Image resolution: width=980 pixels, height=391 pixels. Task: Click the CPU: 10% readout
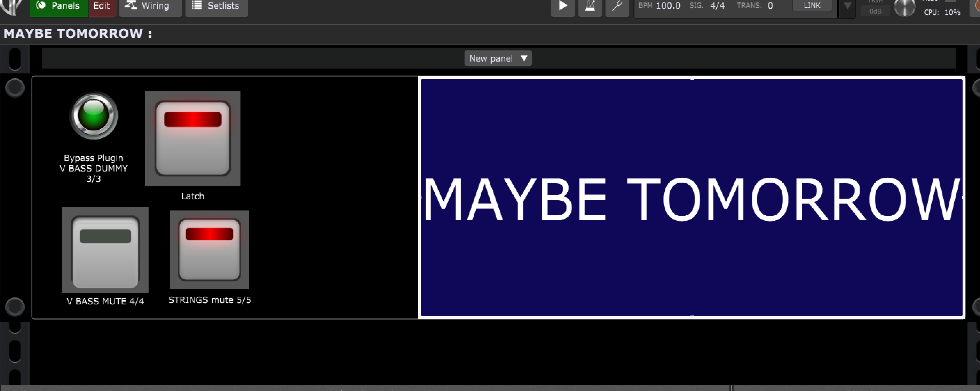942,12
